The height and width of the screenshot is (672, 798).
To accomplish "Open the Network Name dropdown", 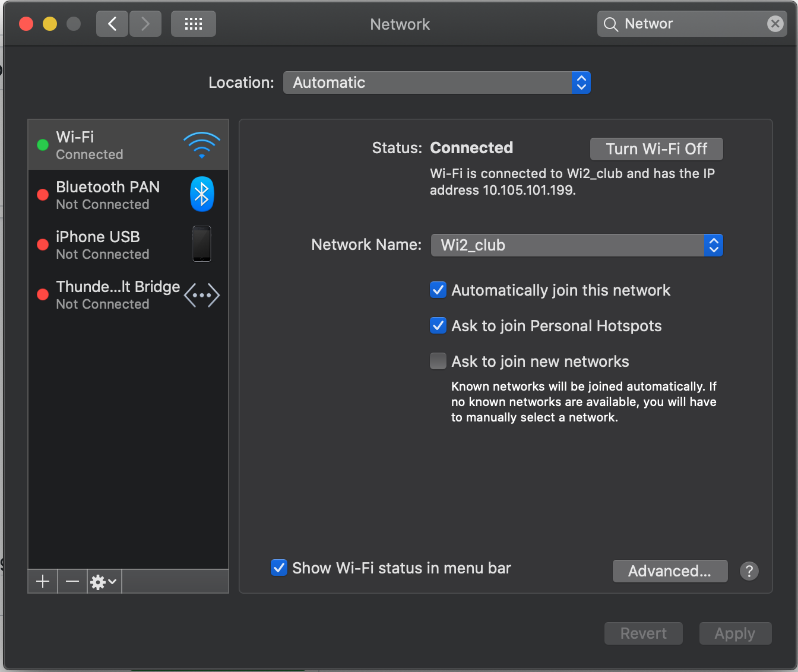I will tap(577, 245).
